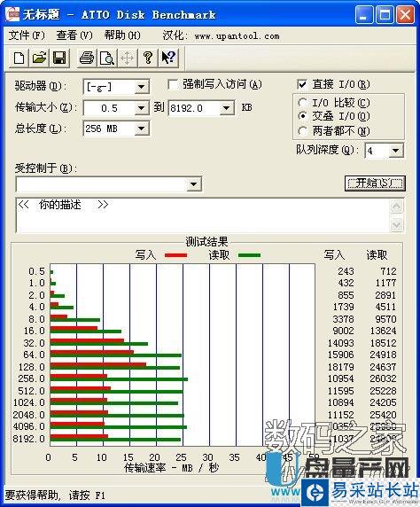Click the 128.0 row label in chart
The width and height of the screenshot is (420, 507).
[x=32, y=367]
